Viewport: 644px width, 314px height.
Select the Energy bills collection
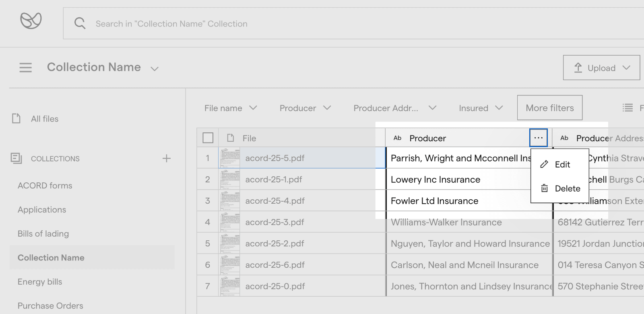pyautogui.click(x=40, y=282)
